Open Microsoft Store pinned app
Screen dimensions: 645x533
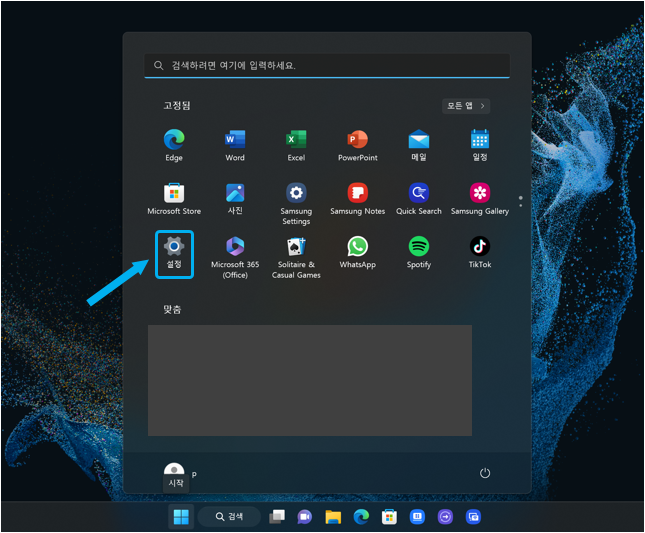coord(174,199)
